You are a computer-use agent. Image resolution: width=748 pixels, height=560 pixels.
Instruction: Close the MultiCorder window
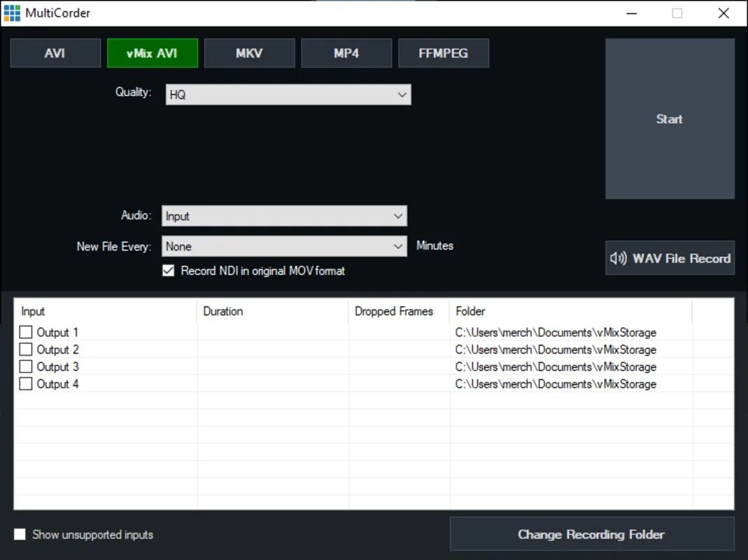[724, 13]
